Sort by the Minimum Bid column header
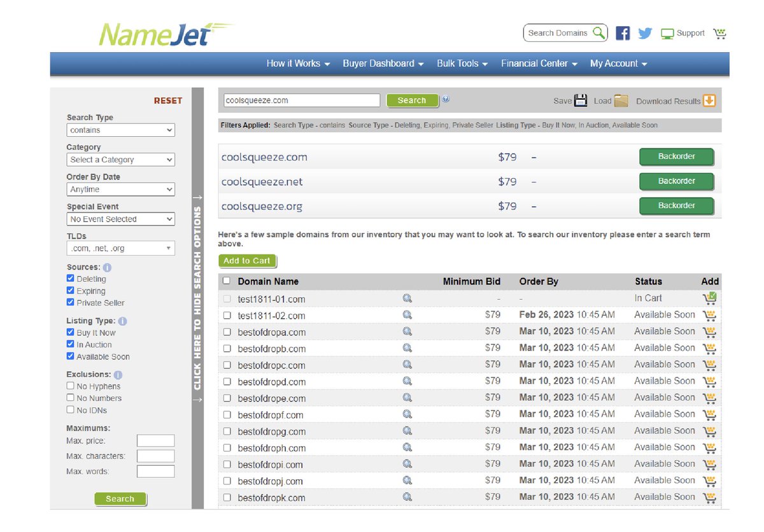Image resolution: width=764 pixels, height=532 pixels. (472, 281)
